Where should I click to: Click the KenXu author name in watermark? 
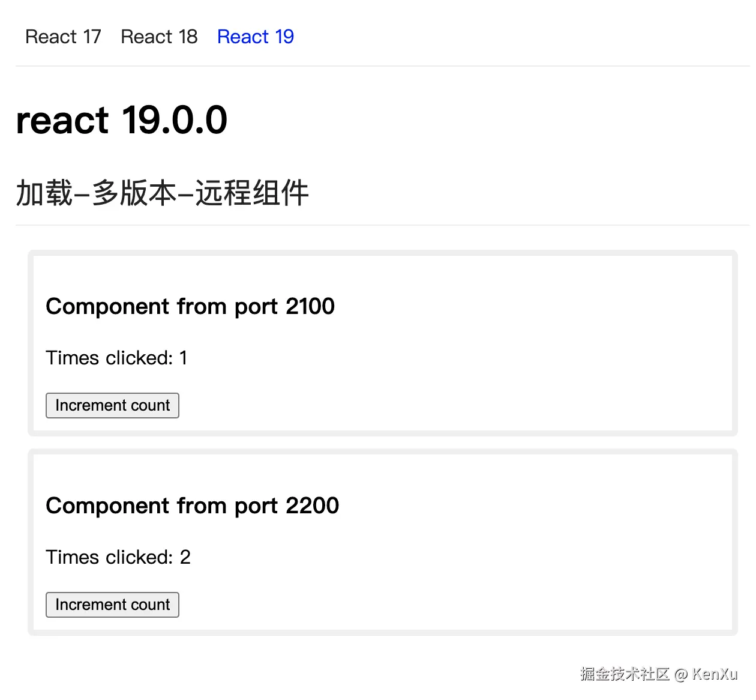pyautogui.click(x=715, y=674)
